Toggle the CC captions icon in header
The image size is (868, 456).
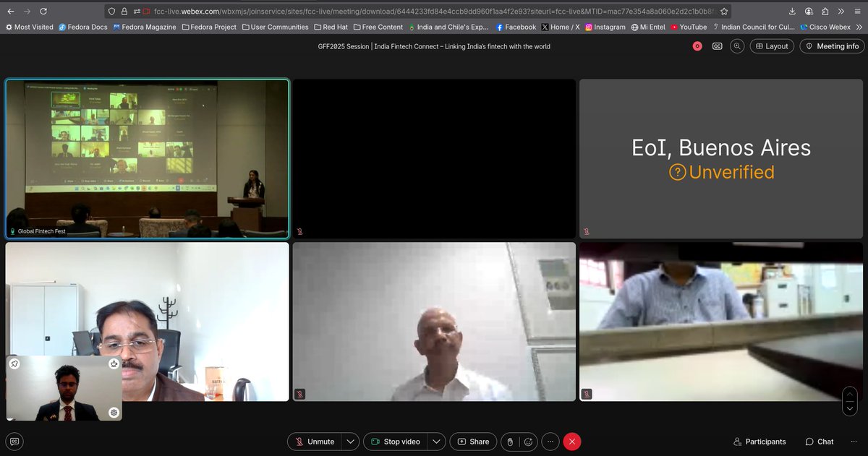[718, 46]
